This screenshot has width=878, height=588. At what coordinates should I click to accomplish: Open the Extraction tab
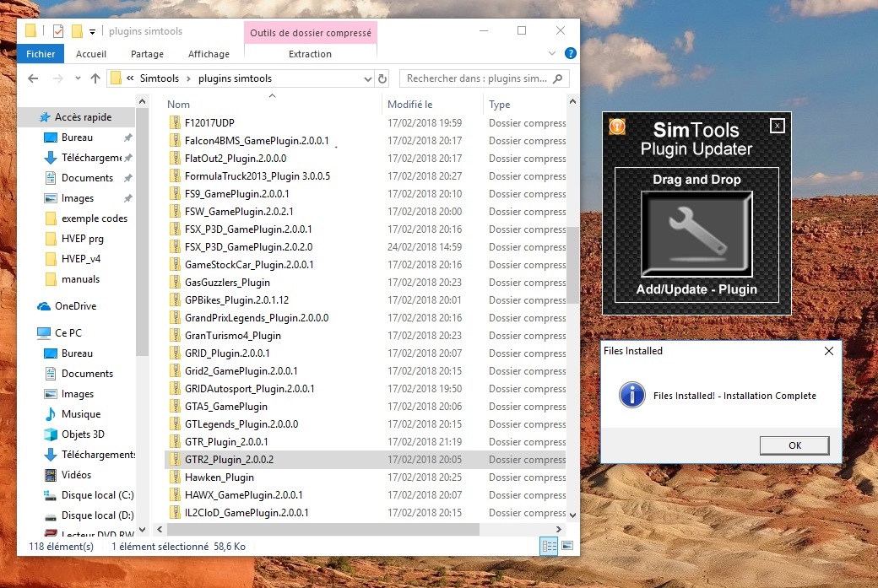tap(310, 54)
